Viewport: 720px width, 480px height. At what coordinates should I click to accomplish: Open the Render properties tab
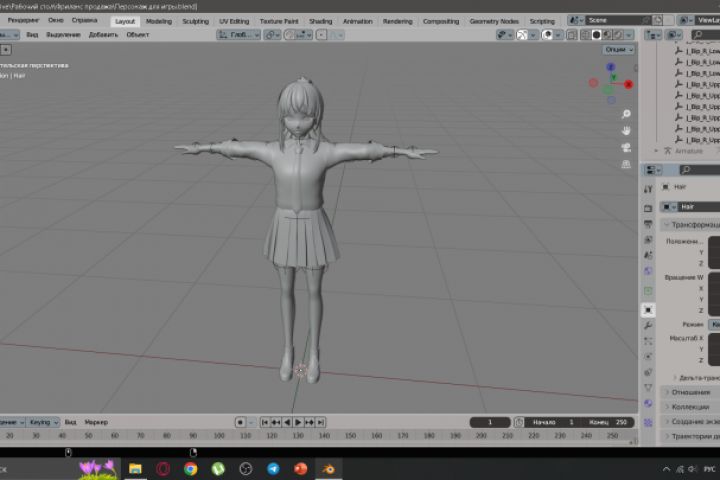coord(648,209)
